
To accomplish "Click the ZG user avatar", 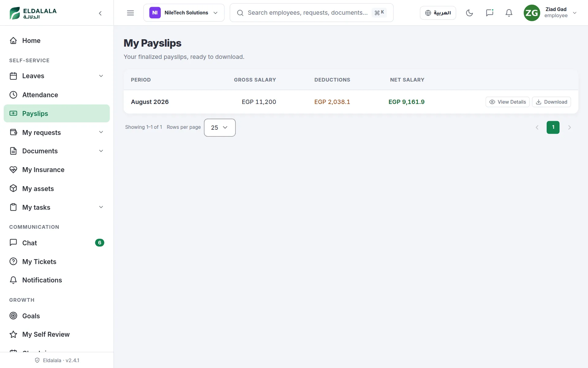I will (532, 13).
